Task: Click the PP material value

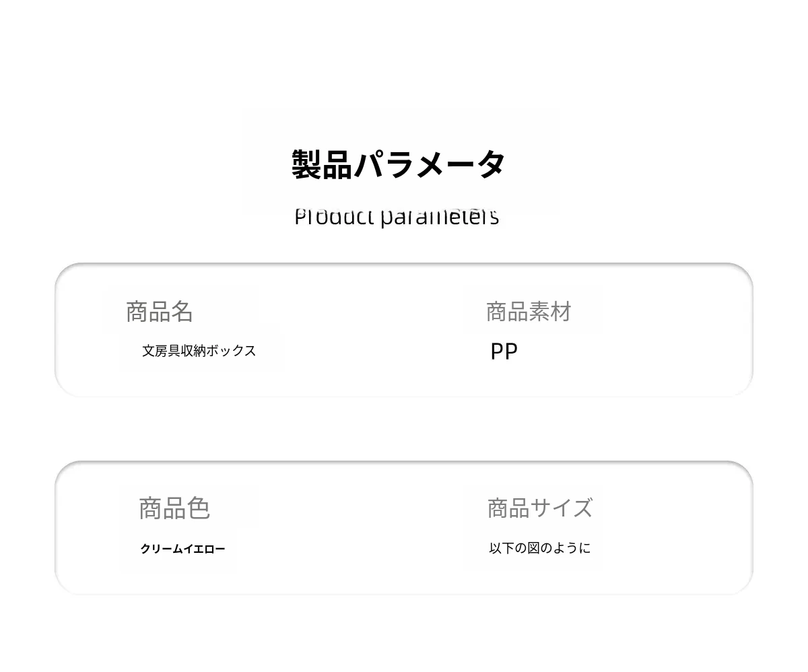Action: 504,351
